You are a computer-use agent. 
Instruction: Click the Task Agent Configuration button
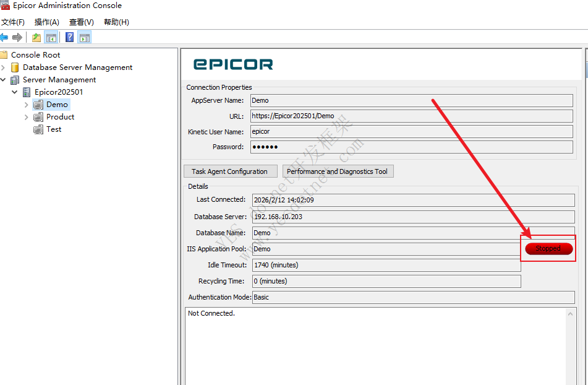pyautogui.click(x=230, y=171)
